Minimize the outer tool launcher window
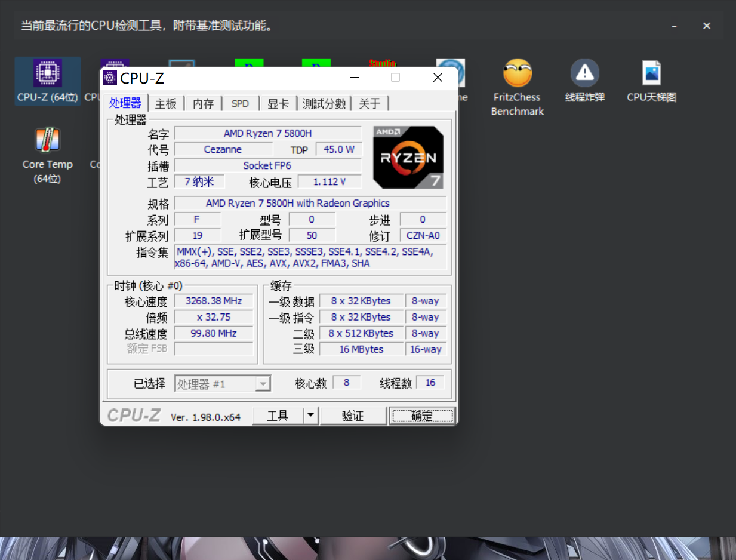The height and width of the screenshot is (560, 736). (674, 26)
